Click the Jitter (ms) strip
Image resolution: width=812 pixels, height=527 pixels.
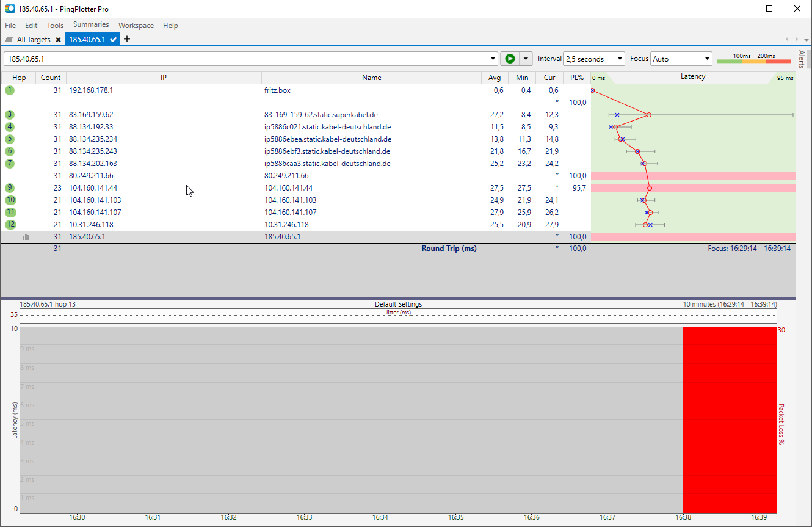398,316
